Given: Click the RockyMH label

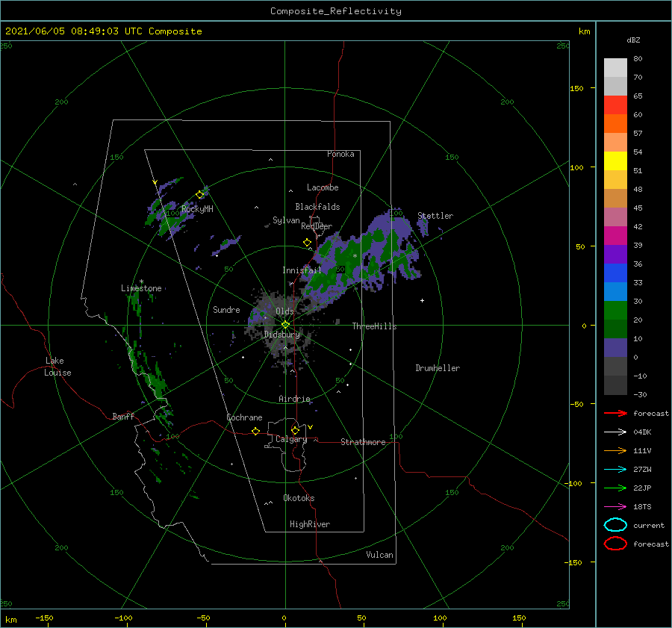Looking at the screenshot, I should pos(197,209).
